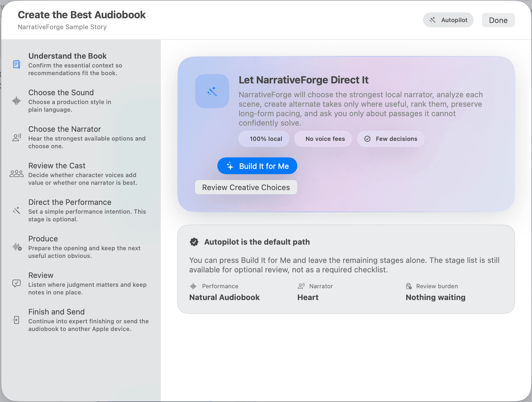Click the checkmark seal beside Autopilot is the default path
The height and width of the screenshot is (402, 532).
(x=194, y=242)
